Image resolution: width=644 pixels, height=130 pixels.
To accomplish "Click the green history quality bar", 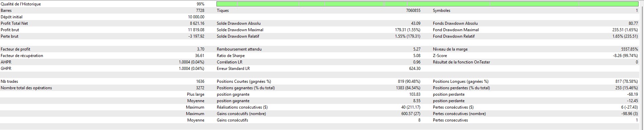I will pyautogui.click(x=428, y=4).
